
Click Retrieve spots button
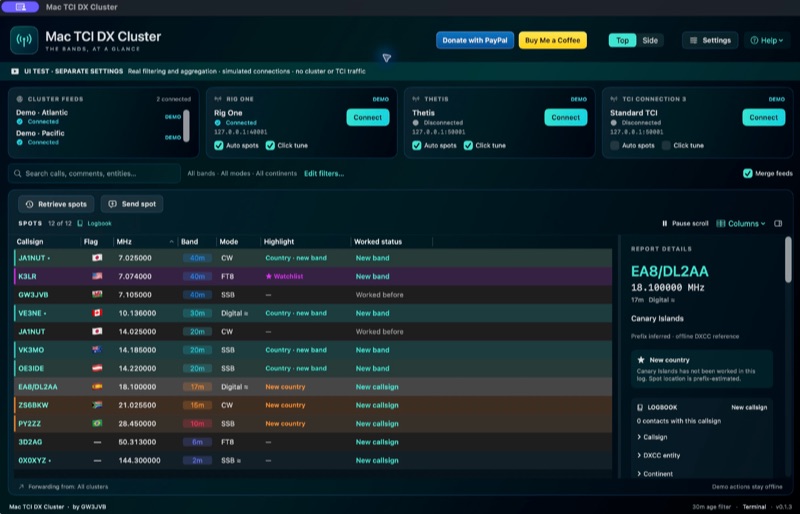pyautogui.click(x=56, y=204)
